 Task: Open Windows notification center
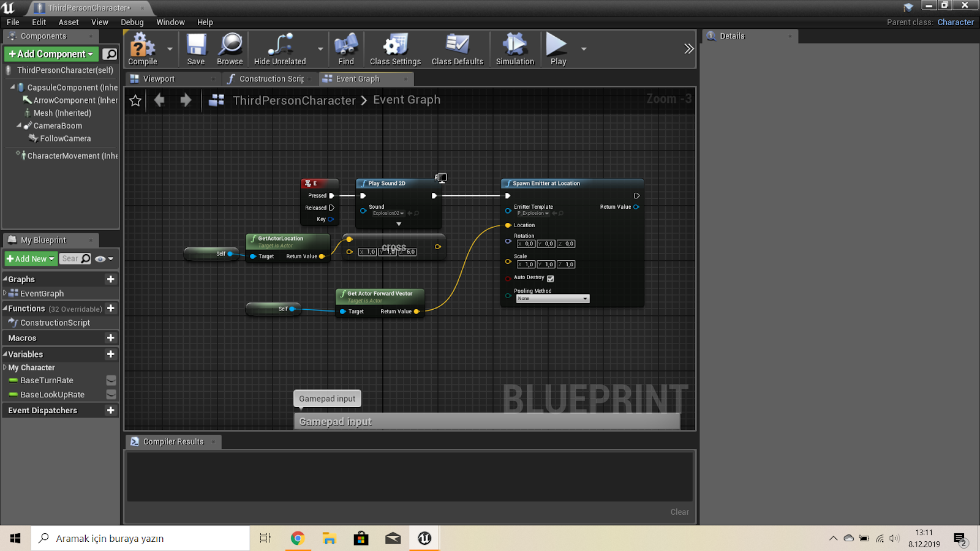[960, 539]
